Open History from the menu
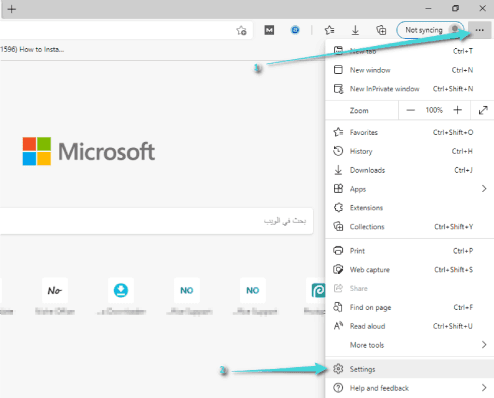 410,151
